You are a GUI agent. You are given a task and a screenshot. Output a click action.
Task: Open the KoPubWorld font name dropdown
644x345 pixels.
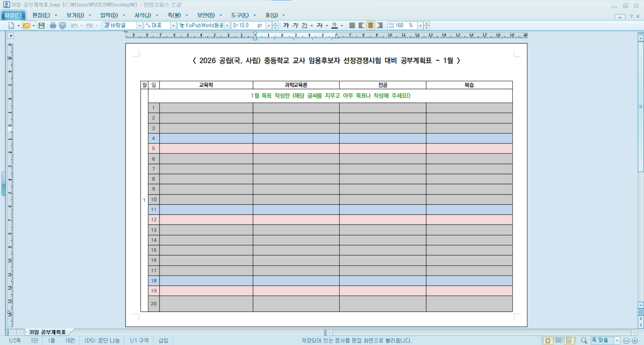pos(227,25)
